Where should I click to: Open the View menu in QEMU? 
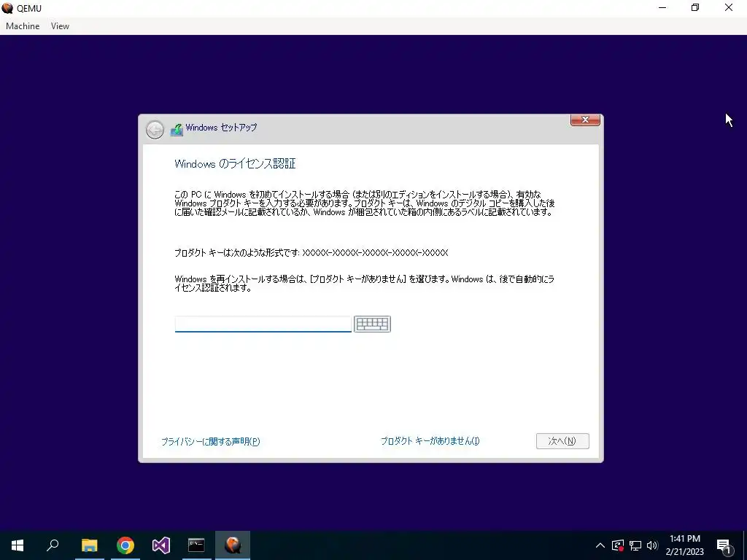click(x=60, y=26)
